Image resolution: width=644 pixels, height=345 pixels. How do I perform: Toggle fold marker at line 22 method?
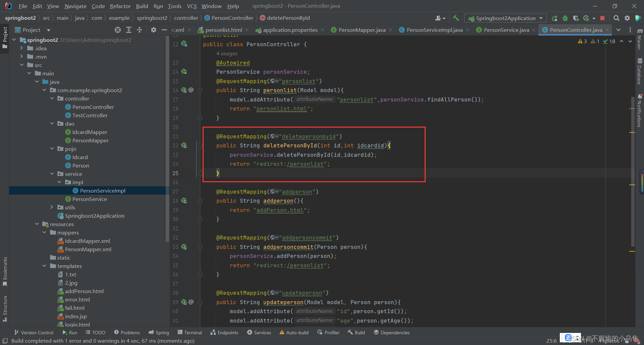click(200, 145)
